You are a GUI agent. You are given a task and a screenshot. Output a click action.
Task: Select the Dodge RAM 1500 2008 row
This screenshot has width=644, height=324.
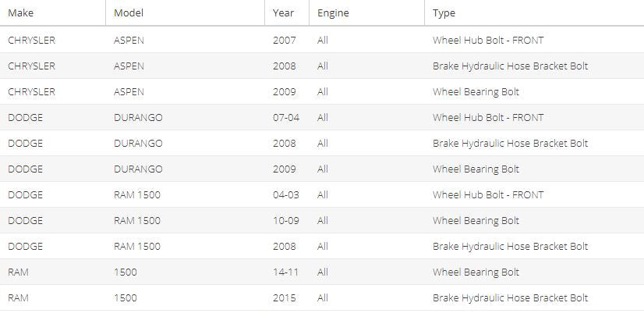(x=322, y=246)
